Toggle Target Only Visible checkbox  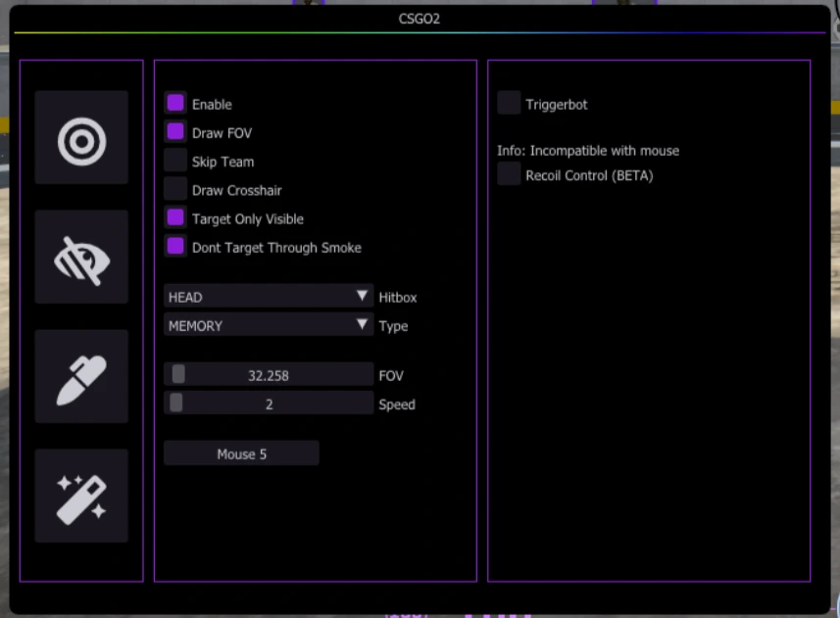[175, 217]
